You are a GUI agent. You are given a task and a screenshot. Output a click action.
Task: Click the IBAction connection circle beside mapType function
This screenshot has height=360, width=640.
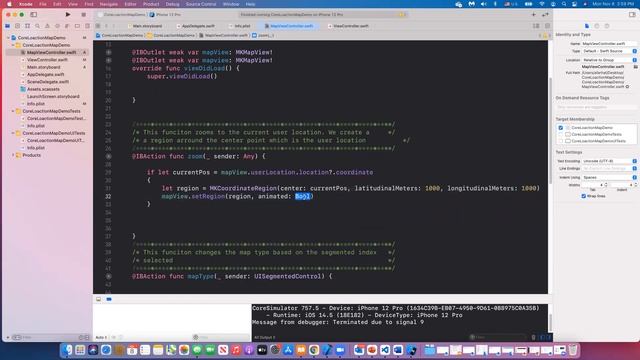click(109, 276)
